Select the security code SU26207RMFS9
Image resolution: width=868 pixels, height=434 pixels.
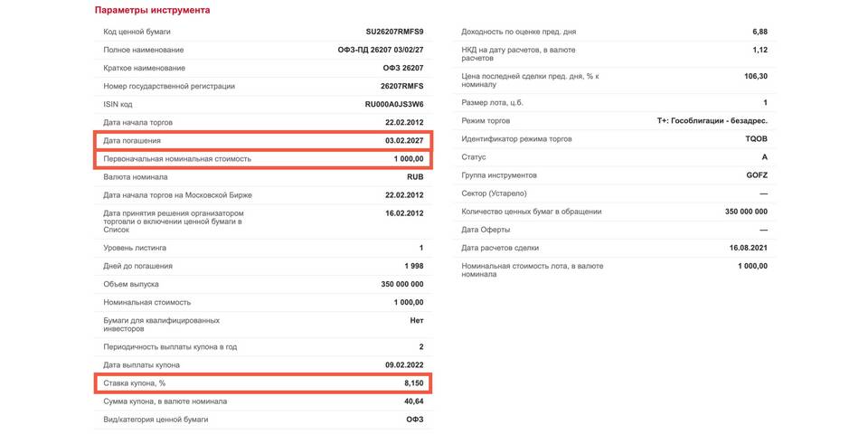tap(394, 32)
